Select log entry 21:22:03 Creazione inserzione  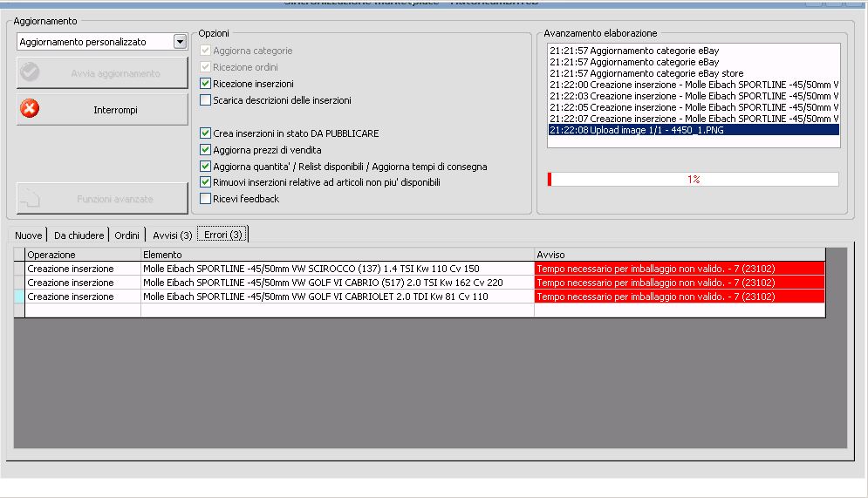coord(694,96)
